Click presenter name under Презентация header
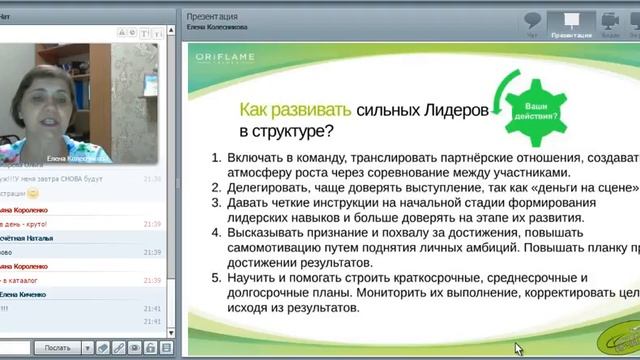 pyautogui.click(x=217, y=27)
